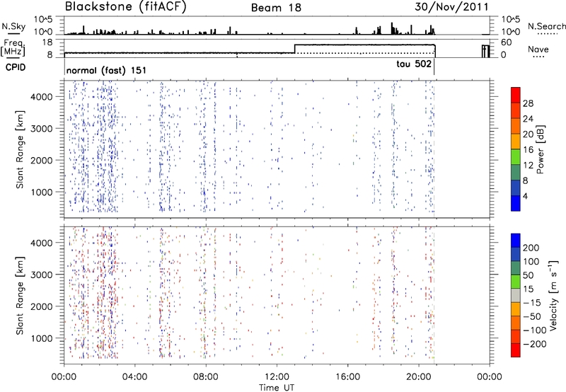
Task: Click the 'Time UT' axis label
Action: click(277, 388)
